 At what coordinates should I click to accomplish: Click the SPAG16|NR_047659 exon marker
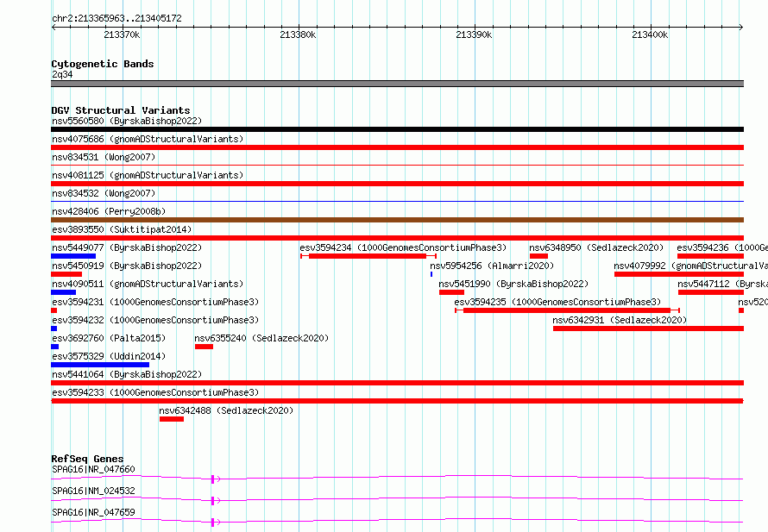pos(212,523)
